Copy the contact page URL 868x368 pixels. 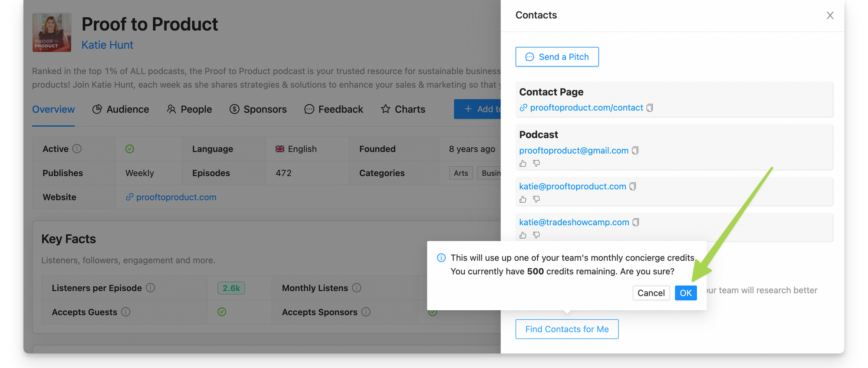pyautogui.click(x=650, y=108)
